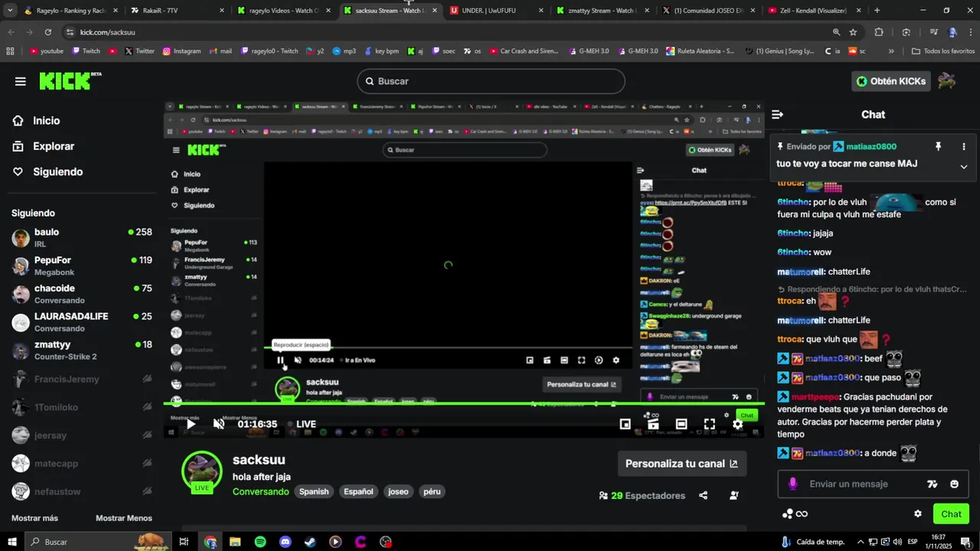Open Personaliza tu canal link

pyautogui.click(x=681, y=463)
